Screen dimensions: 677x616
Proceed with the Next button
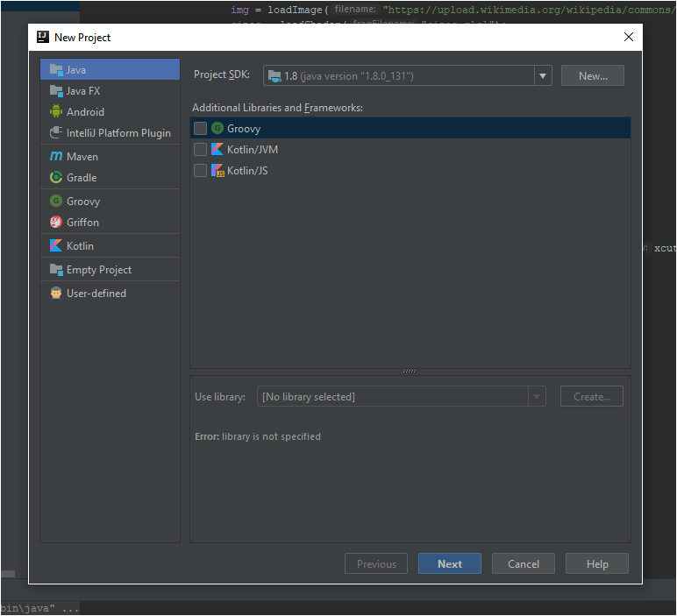pyautogui.click(x=450, y=563)
